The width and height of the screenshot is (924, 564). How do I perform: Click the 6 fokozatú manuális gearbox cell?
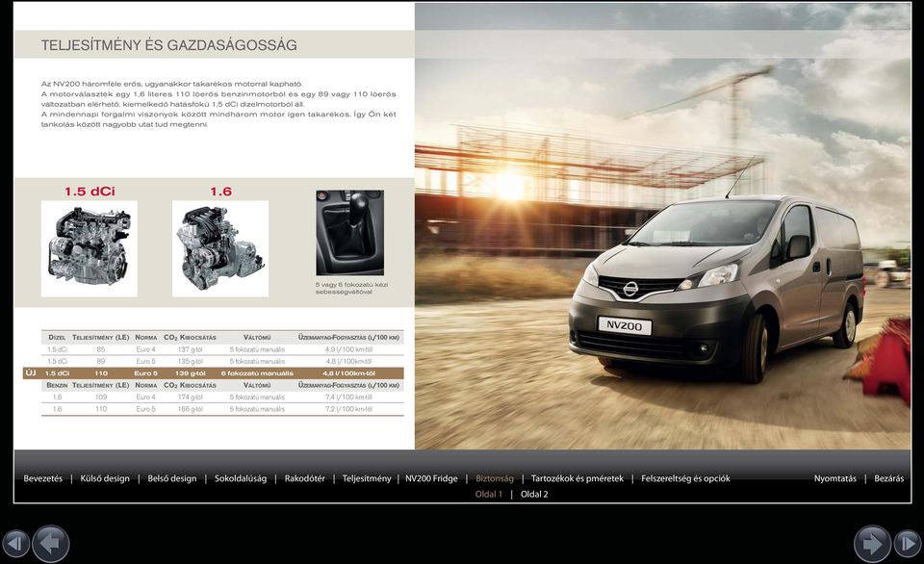257,373
